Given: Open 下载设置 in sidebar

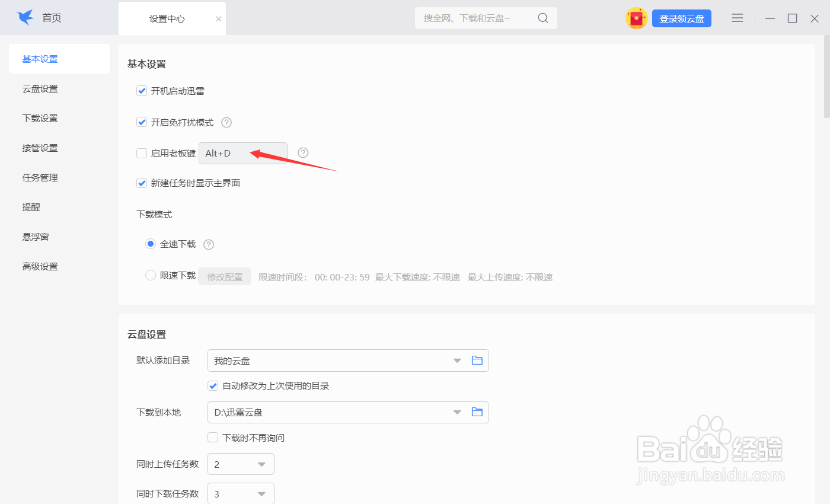Looking at the screenshot, I should tap(59, 118).
